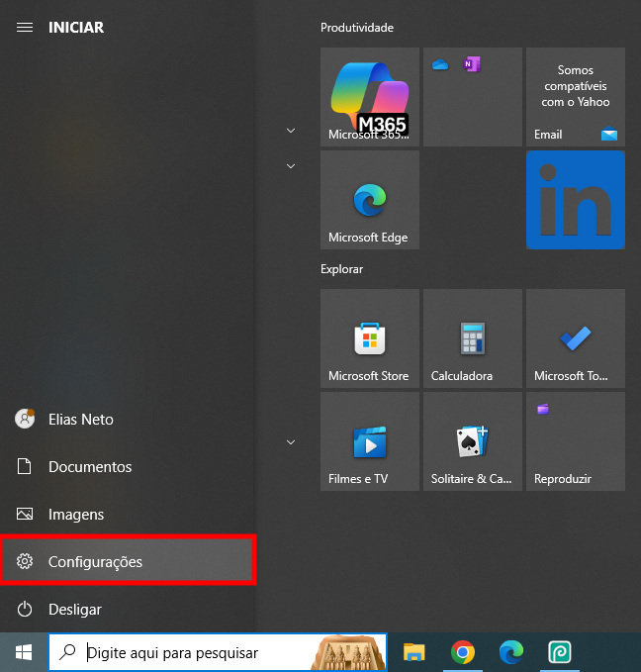Open the OneDrive and OneNote folder tile
The image size is (641, 672).
(472, 97)
